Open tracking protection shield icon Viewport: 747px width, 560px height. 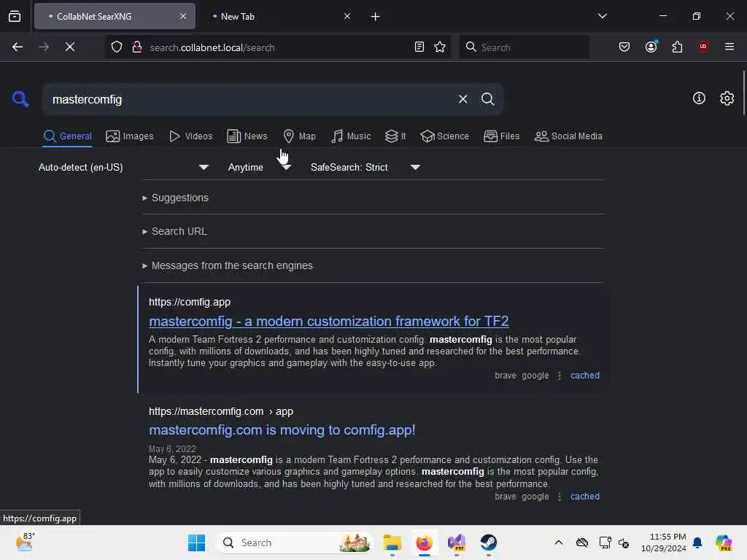pyautogui.click(x=117, y=47)
